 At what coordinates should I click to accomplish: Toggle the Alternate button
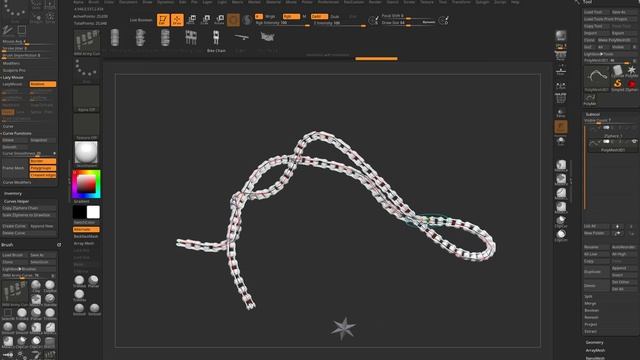pos(86,229)
